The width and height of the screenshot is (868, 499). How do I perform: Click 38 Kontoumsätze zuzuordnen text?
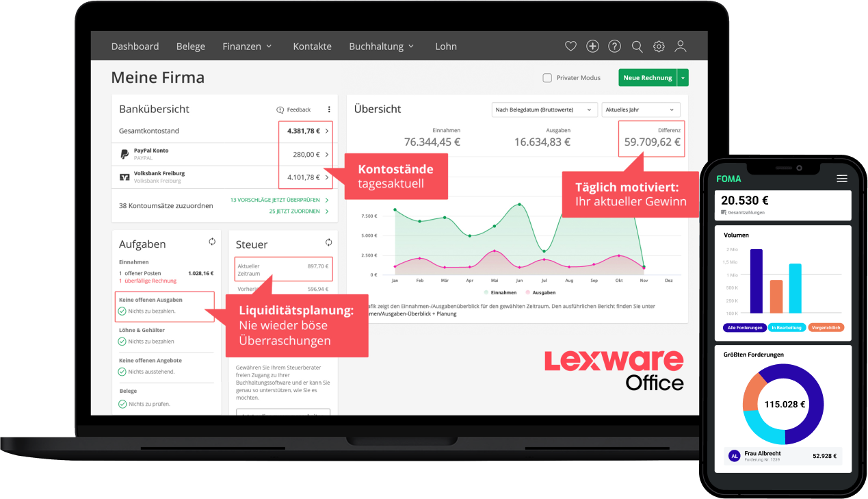pyautogui.click(x=166, y=205)
